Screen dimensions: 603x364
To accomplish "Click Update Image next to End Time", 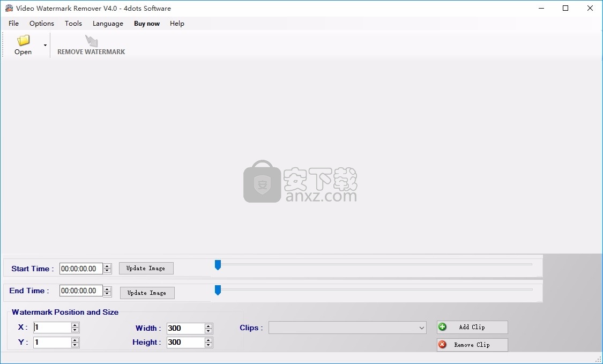I will click(147, 293).
